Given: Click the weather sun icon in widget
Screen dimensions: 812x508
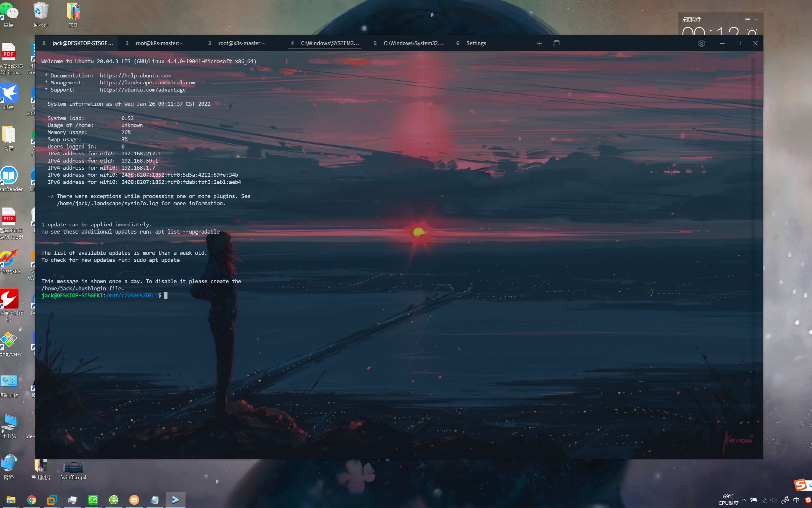Looking at the screenshot, I should click(x=752, y=33).
